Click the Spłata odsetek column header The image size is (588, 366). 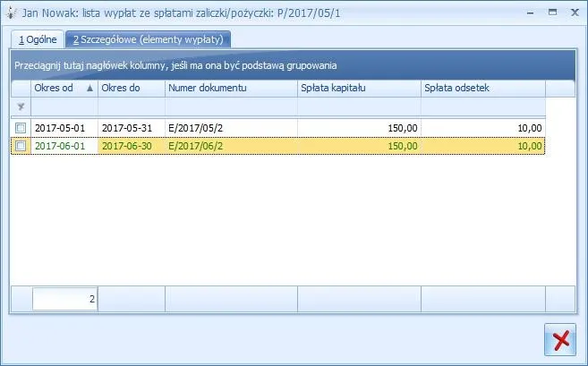[482, 89]
